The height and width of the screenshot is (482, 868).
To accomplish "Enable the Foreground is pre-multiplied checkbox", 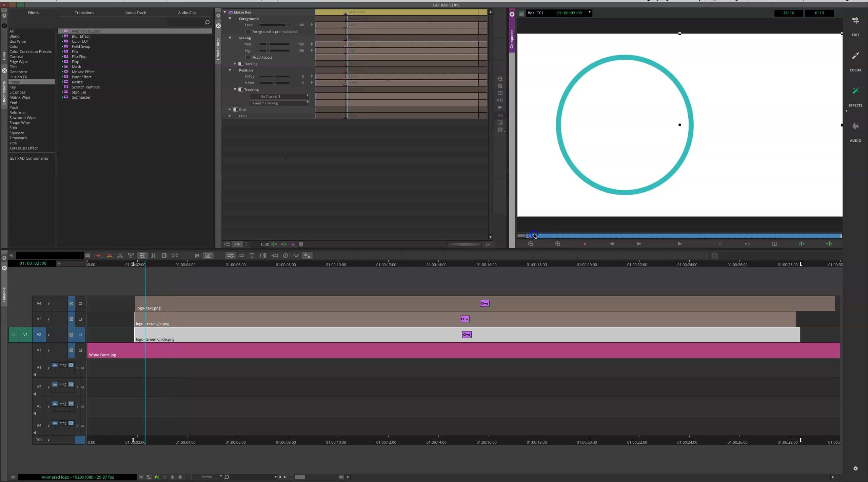I will (x=248, y=32).
